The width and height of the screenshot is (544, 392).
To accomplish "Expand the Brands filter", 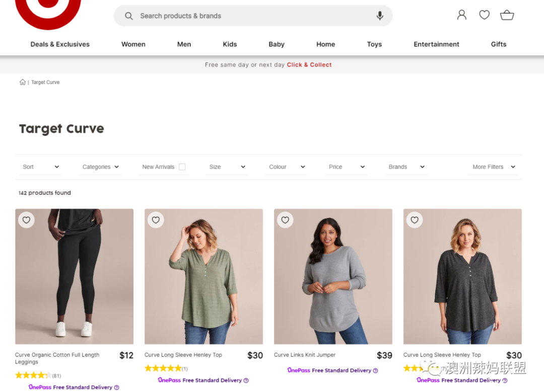I will (x=406, y=167).
